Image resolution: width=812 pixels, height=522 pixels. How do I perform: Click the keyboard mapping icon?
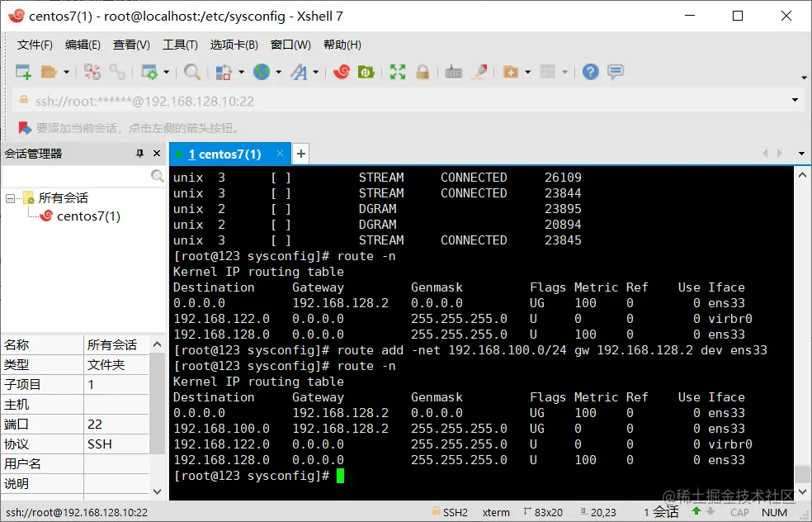coord(454,72)
